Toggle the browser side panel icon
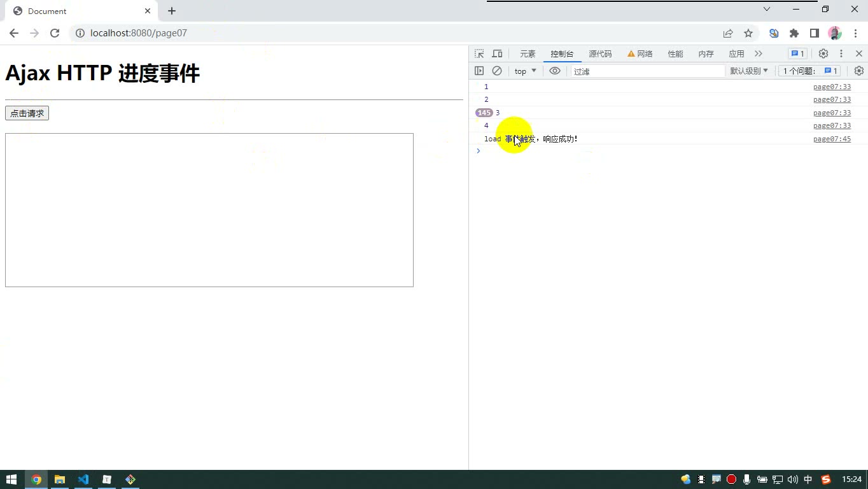Viewport: 868px width, 489px height. (815, 33)
